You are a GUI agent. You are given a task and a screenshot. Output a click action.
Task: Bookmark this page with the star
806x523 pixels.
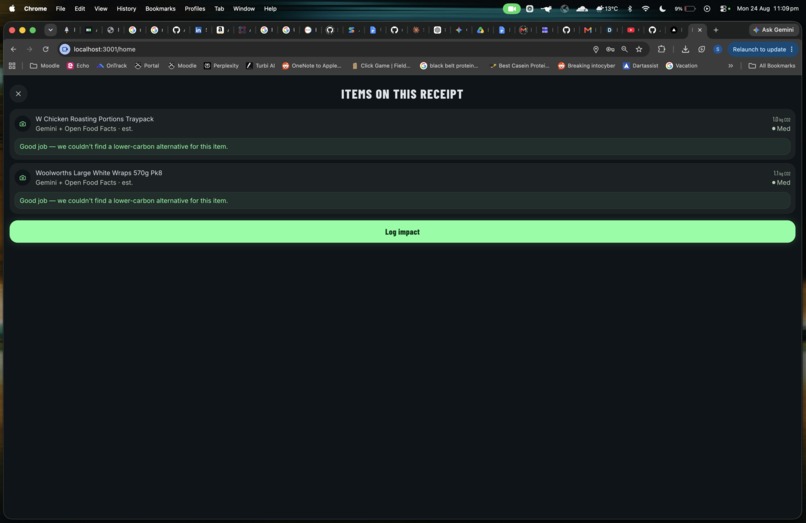(639, 49)
